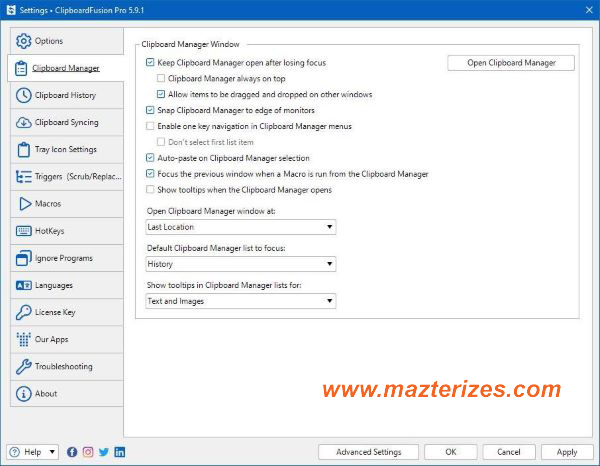Viewport: 600px width, 466px height.
Task: Click the OK button
Action: 451,452
